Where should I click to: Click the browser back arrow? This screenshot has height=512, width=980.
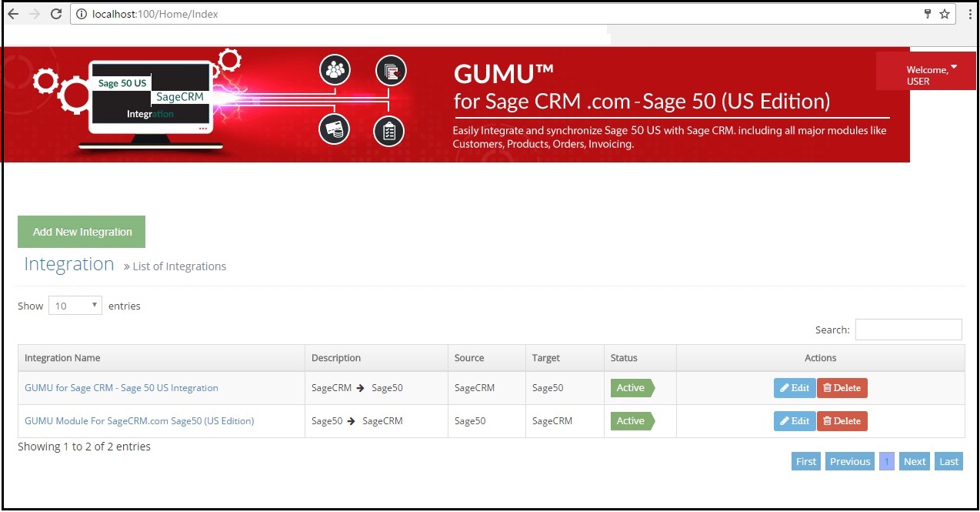point(13,14)
